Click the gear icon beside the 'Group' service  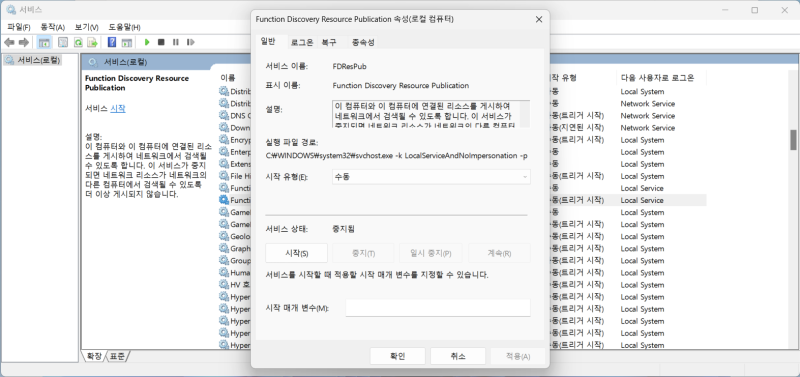click(x=223, y=261)
